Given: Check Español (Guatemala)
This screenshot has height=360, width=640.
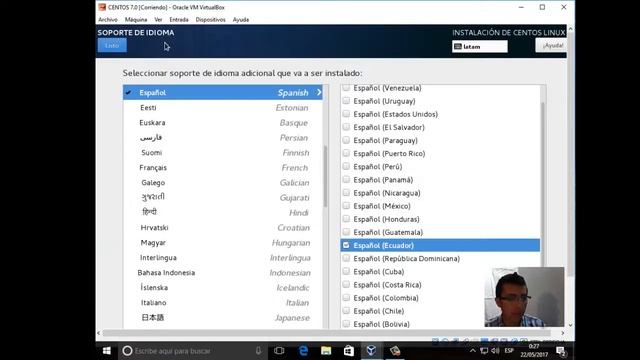Looking at the screenshot, I should tap(346, 232).
